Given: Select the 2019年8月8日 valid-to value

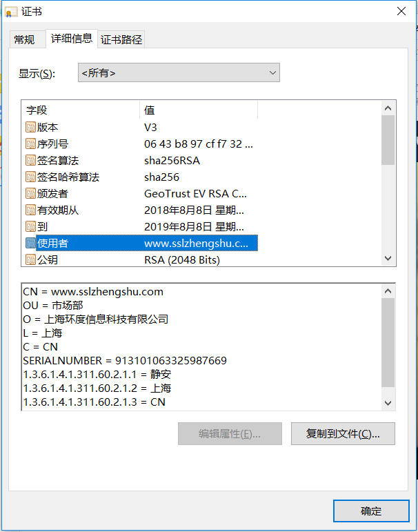Looking at the screenshot, I should coord(194,226).
